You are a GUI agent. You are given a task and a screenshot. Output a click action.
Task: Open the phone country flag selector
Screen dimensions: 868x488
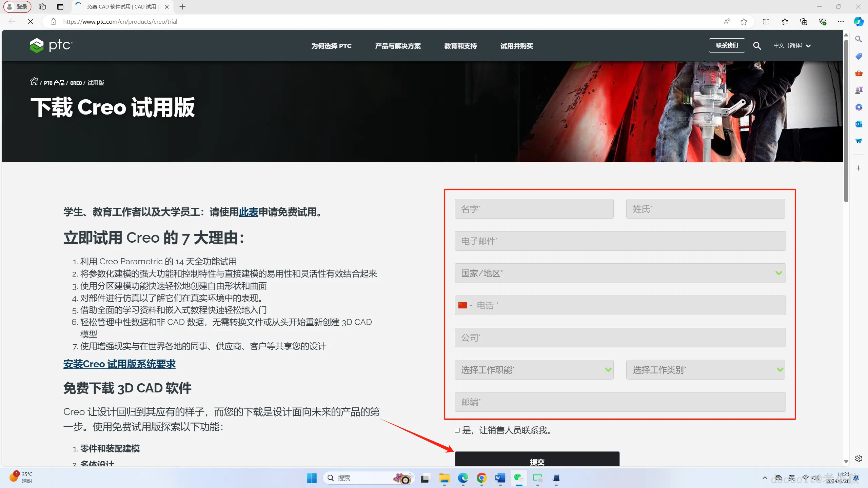click(x=465, y=305)
